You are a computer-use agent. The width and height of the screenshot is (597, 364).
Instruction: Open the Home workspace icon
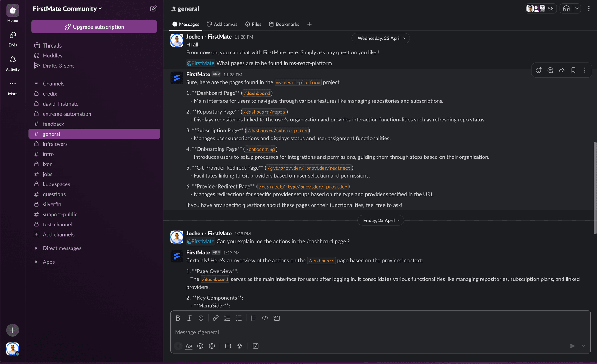(x=13, y=11)
